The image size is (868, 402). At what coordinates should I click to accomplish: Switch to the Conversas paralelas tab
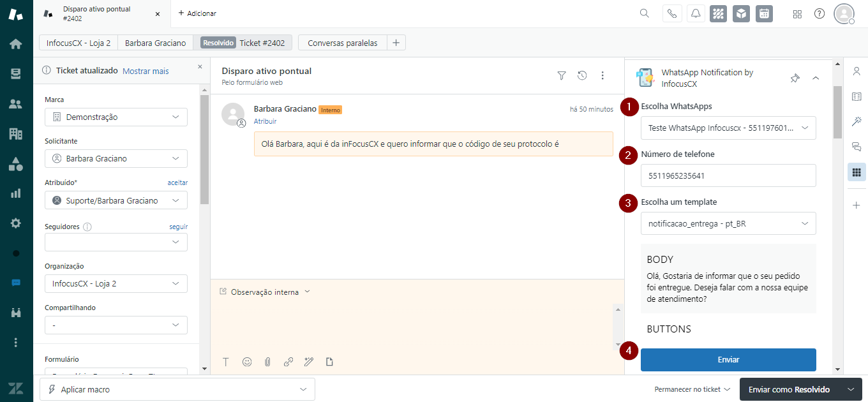click(342, 43)
